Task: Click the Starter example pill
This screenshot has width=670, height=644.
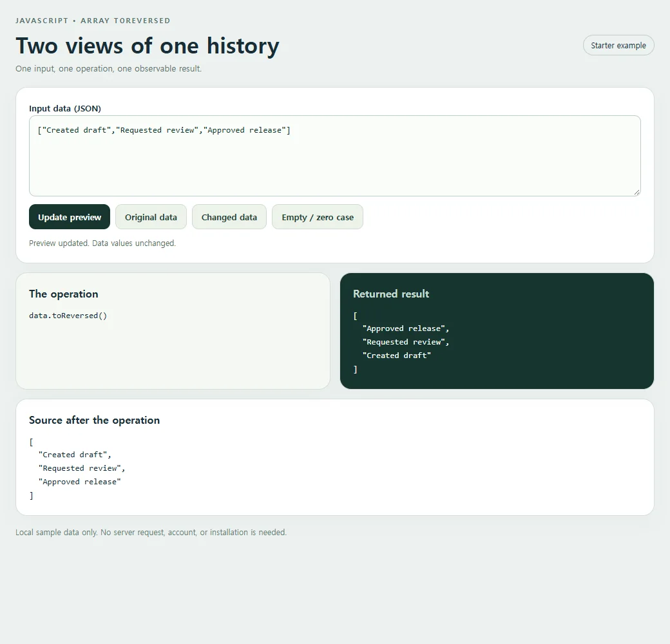Action: (x=618, y=45)
